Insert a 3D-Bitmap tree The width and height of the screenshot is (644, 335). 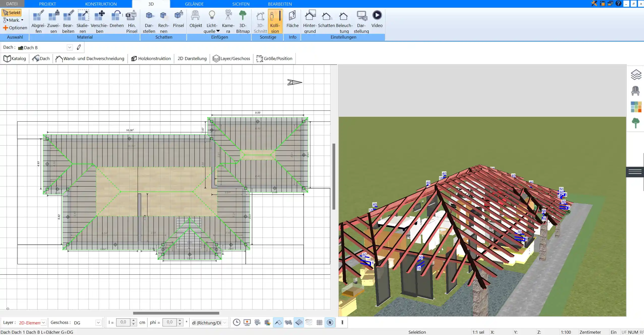[243, 21]
